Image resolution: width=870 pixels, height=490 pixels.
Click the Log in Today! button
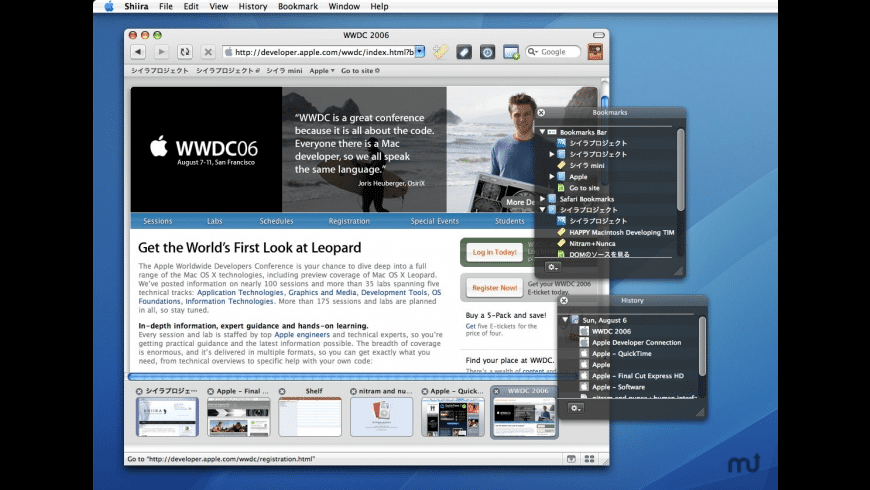click(x=494, y=252)
